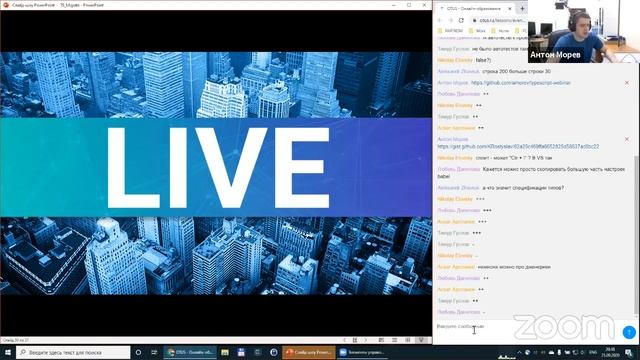640x360 pixels.
Task: Delete the github.com typescript-webinar link message
Action: pyautogui.click(x=627, y=83)
